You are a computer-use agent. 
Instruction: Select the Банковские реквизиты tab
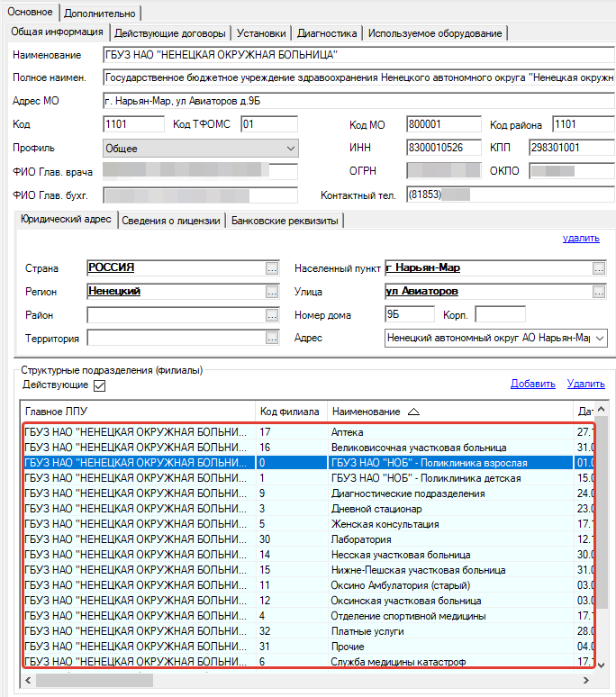click(285, 221)
